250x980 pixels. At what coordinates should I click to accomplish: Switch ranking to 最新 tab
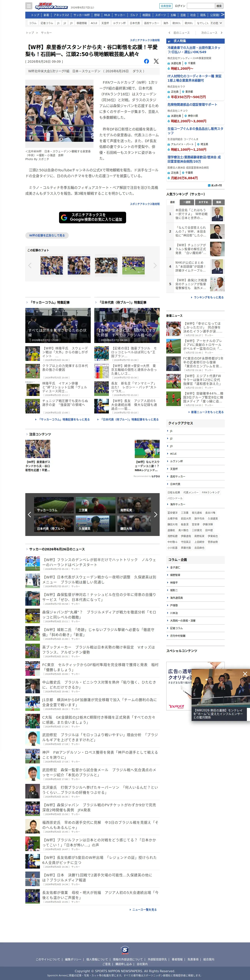172,202
